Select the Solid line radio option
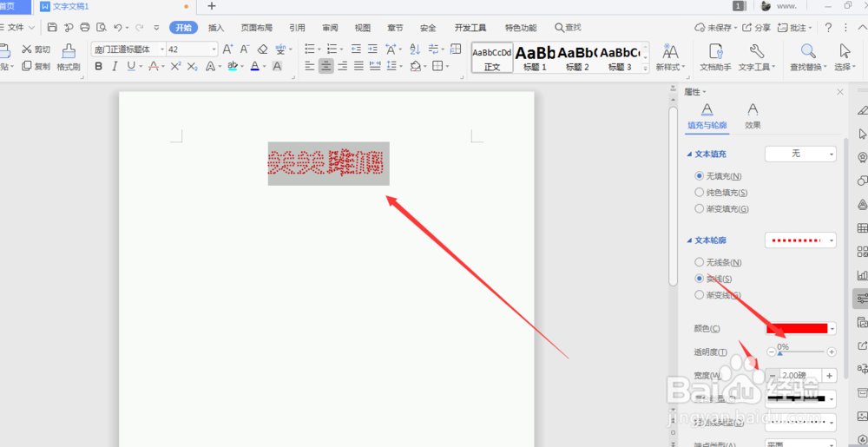 click(699, 279)
